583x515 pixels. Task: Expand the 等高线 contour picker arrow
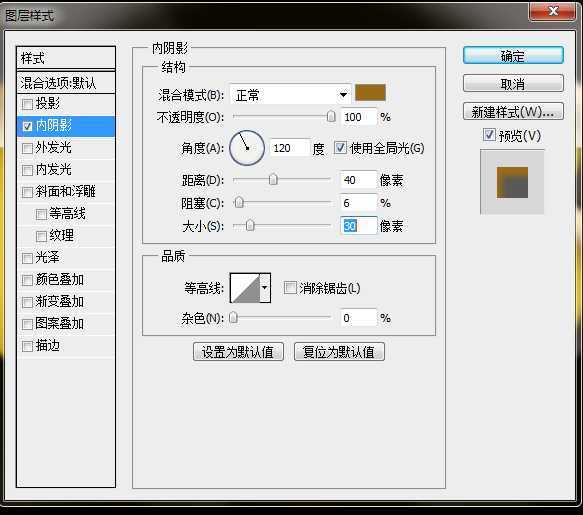(265, 288)
